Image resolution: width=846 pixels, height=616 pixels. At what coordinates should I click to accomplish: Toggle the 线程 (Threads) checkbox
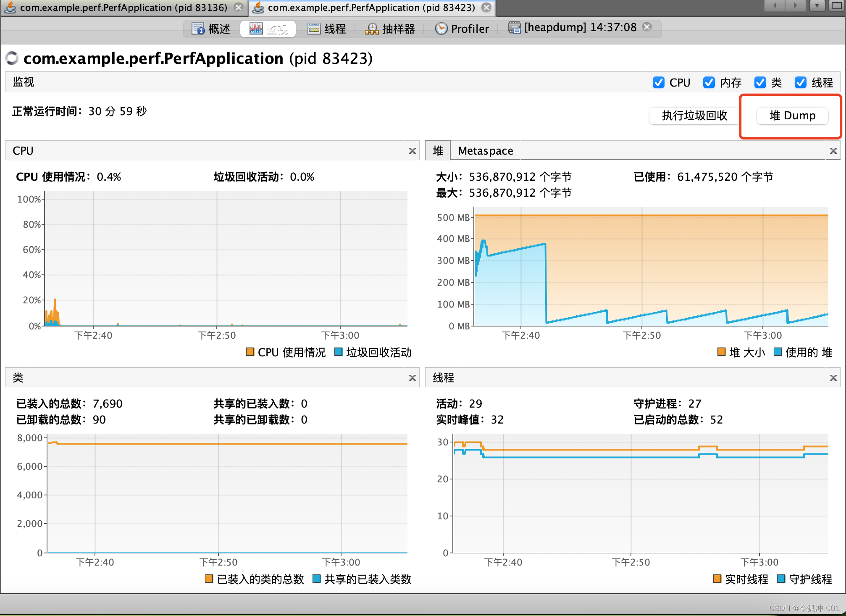tap(801, 82)
